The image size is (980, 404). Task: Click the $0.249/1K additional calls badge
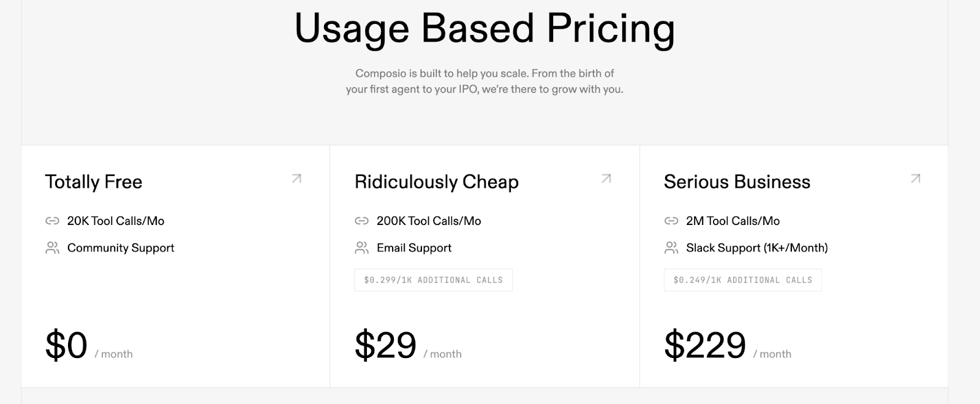[742, 280]
